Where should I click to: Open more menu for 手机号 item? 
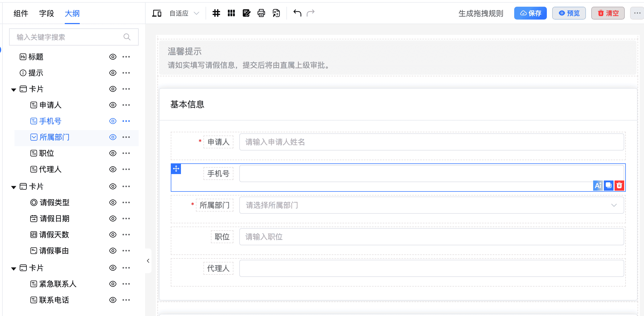(126, 121)
